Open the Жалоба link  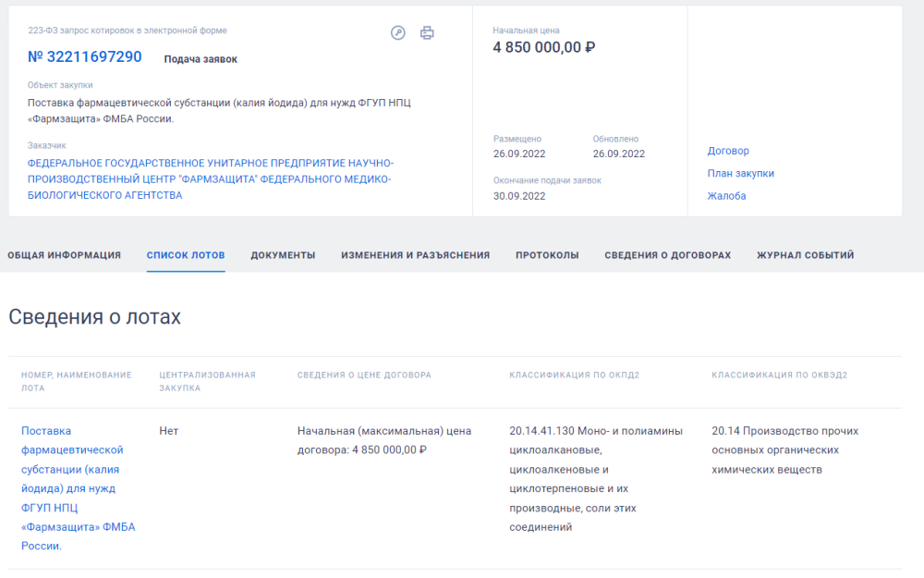(726, 196)
